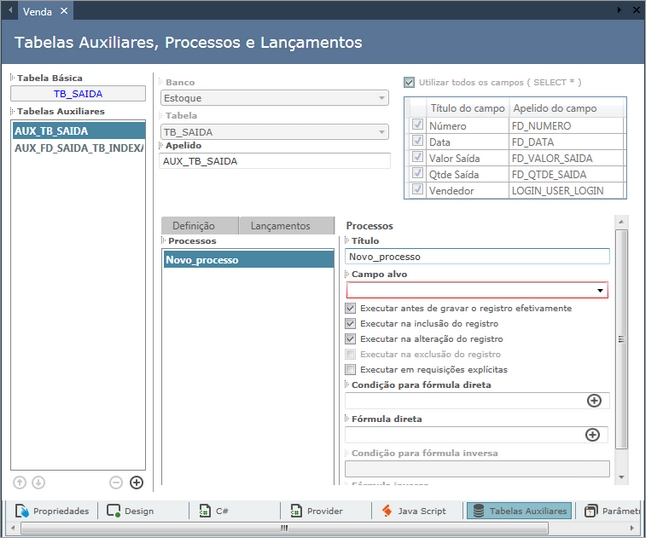Click plus icon beside Fórmula direta field
The image size is (646, 538).
coord(592,435)
